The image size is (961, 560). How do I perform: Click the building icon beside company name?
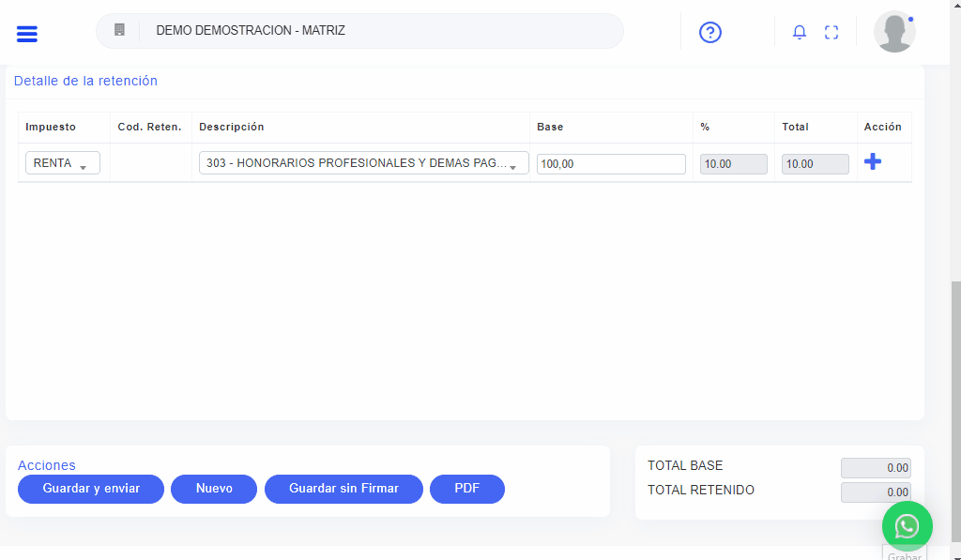click(x=119, y=30)
